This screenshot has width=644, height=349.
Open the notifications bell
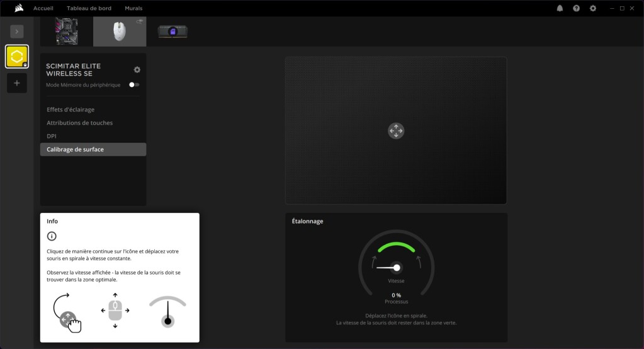tap(560, 8)
